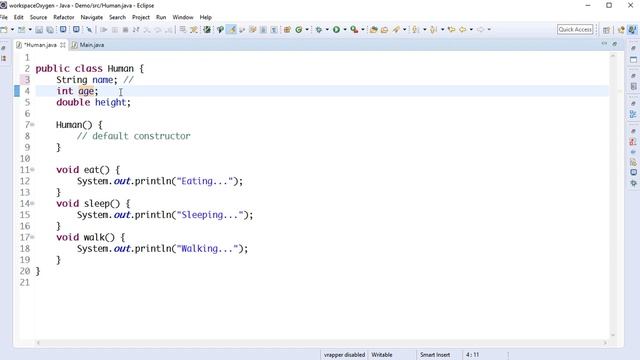Click the Toggle Mark Occurrences highlighted icon
This screenshot has height=360, width=640.
(231, 29)
